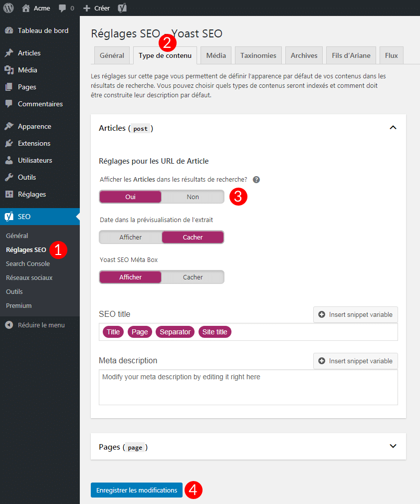
Task: Open the Utilisateurs menu label
Action: click(x=35, y=160)
